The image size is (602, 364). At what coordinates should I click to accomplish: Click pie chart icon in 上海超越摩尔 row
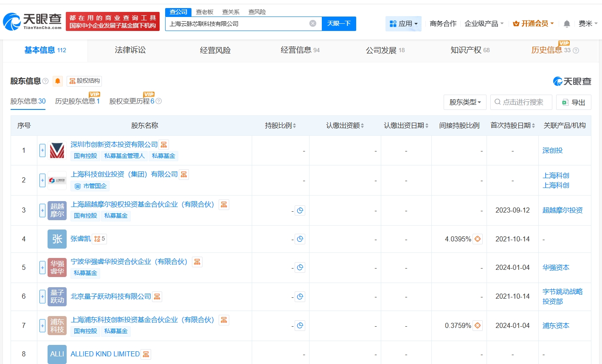click(x=300, y=210)
